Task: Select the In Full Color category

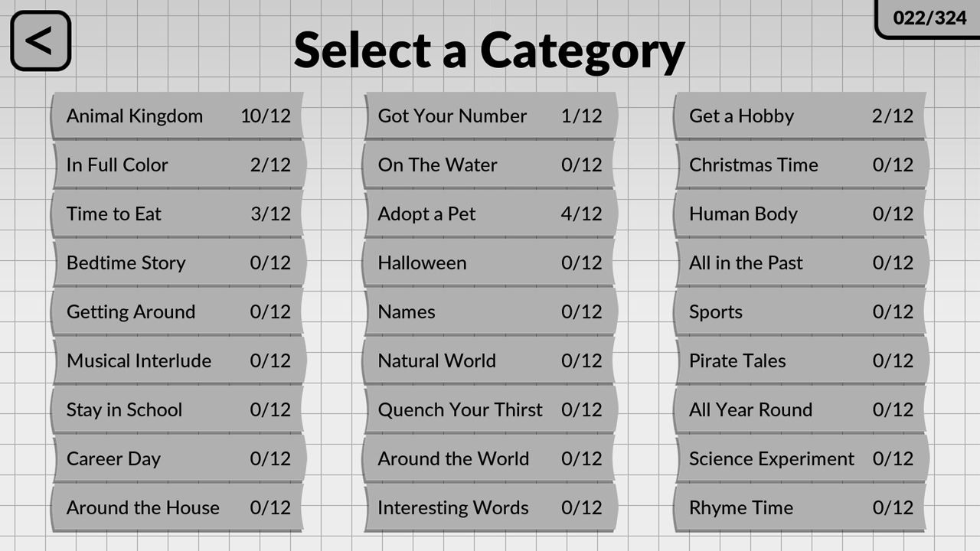Action: [x=178, y=165]
